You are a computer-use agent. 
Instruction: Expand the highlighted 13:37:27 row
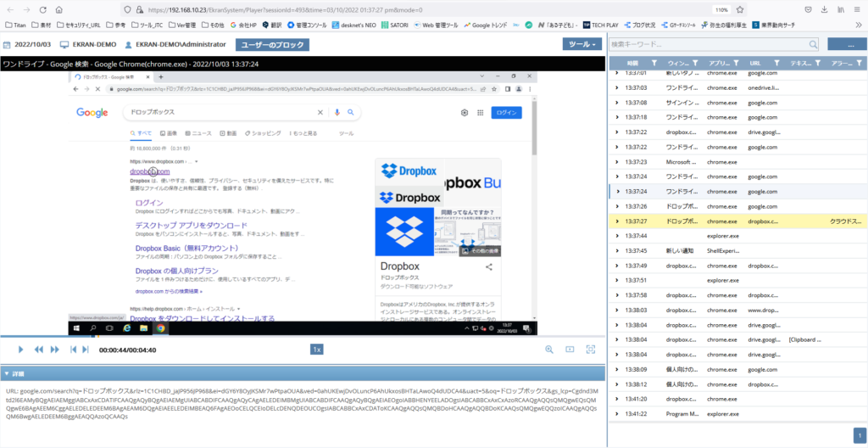tap(617, 221)
